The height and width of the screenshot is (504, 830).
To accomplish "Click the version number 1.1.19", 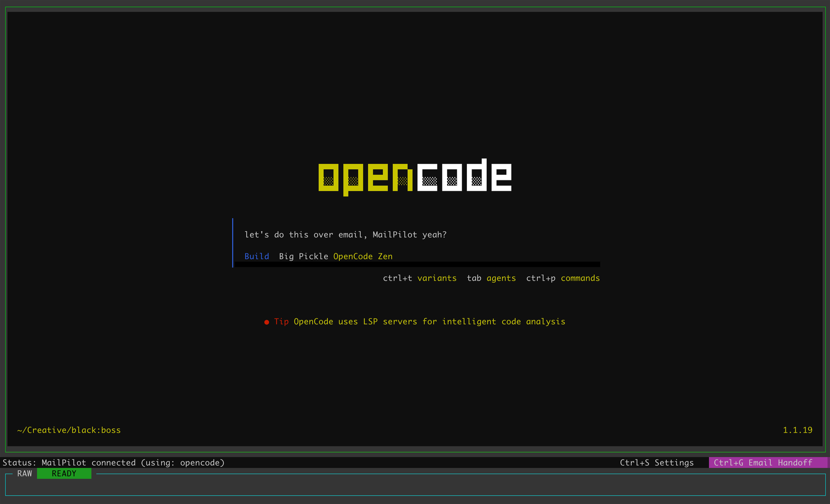I will coord(797,430).
